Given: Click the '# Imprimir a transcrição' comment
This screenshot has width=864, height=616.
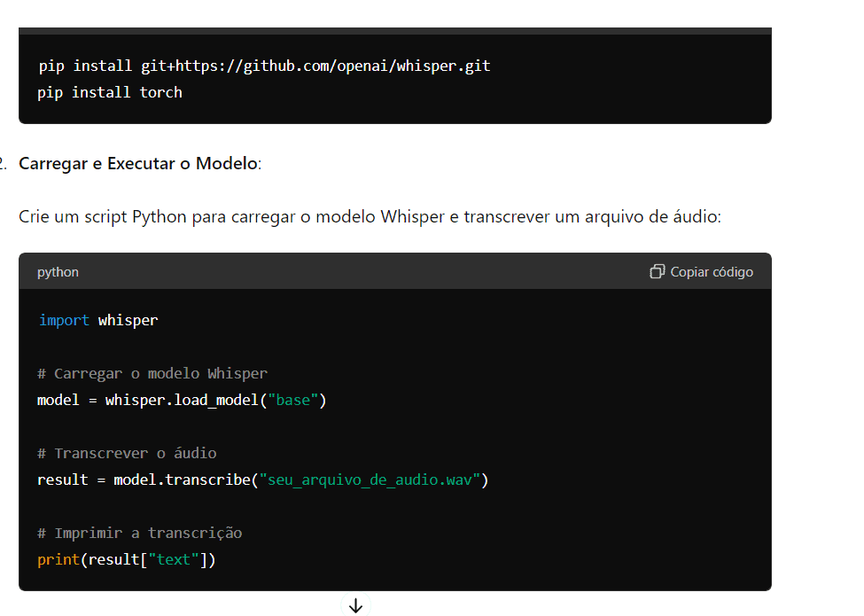Looking at the screenshot, I should tap(139, 533).
